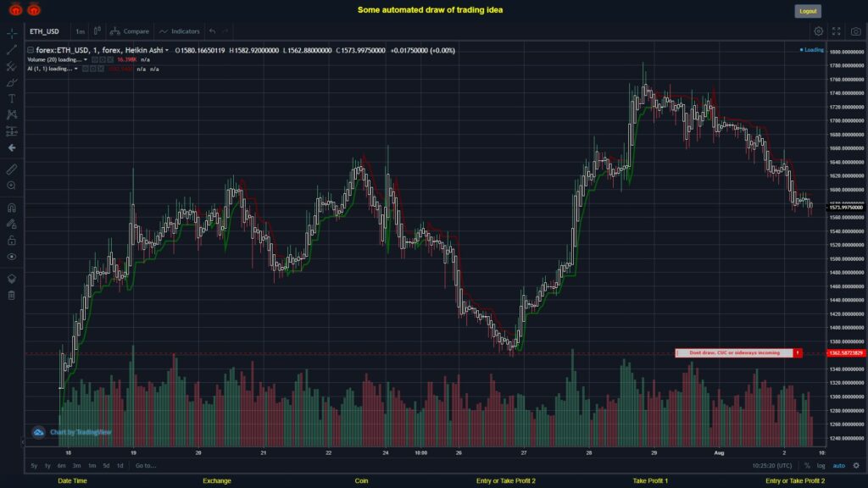Select the crosshair cursor tool
This screenshot has height=488, width=868.
[x=12, y=33]
